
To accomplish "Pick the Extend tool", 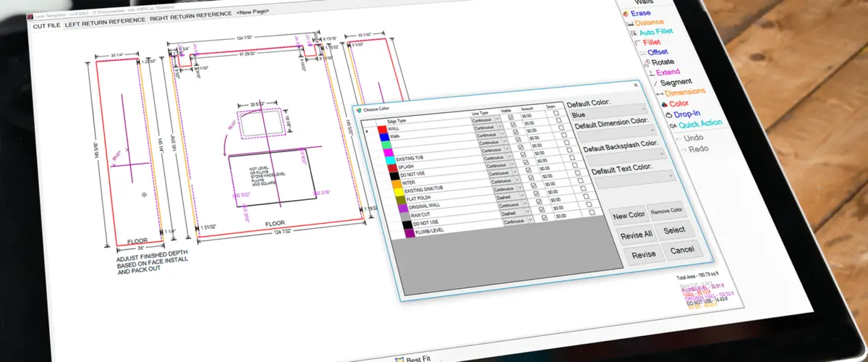I will click(667, 72).
